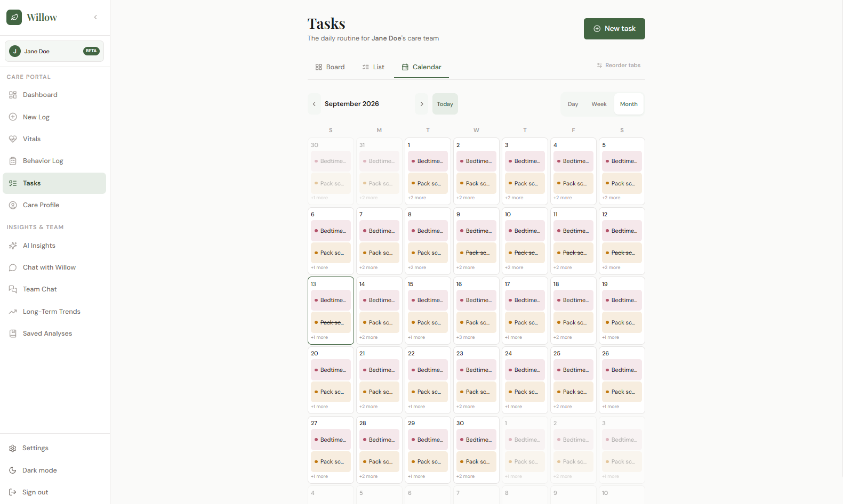Viewport: 843px width, 504px height.
Task: Select the Month view
Action: tap(629, 104)
